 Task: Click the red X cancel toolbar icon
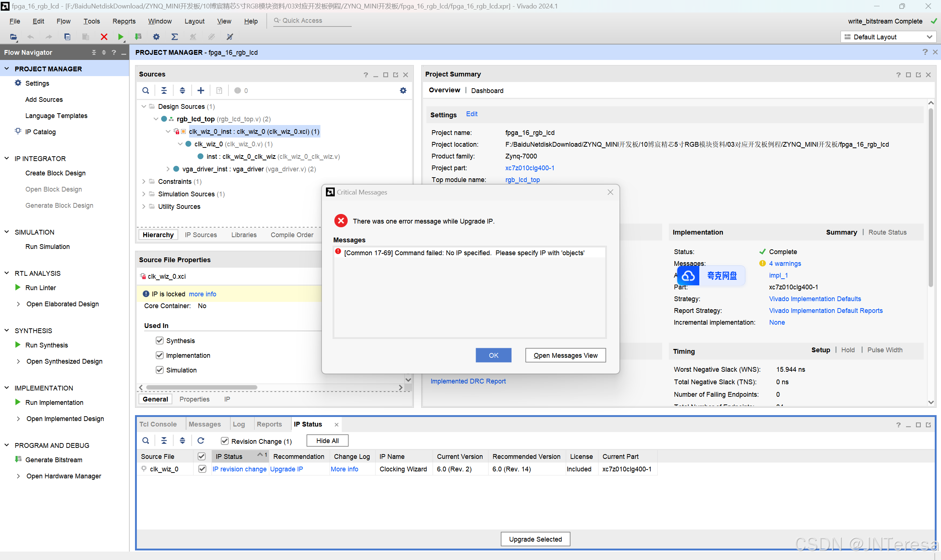point(104,37)
